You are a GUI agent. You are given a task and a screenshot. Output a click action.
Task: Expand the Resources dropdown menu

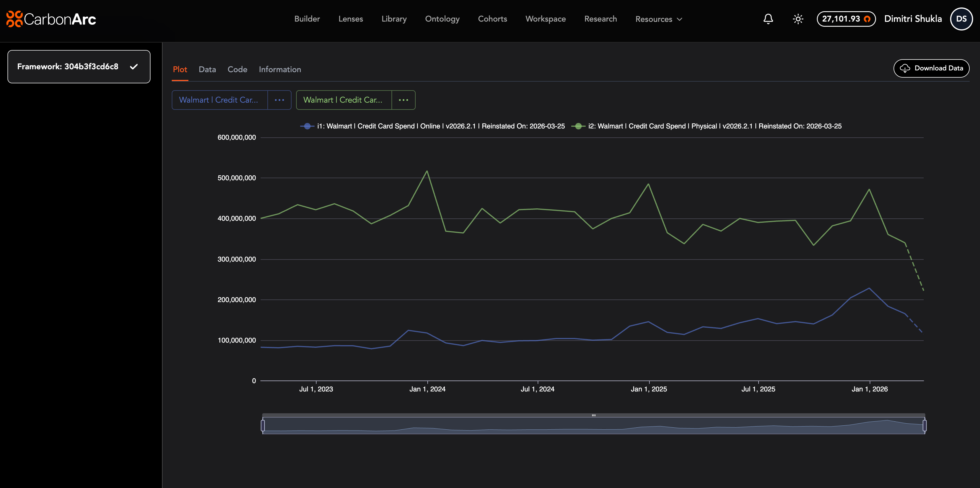point(659,19)
